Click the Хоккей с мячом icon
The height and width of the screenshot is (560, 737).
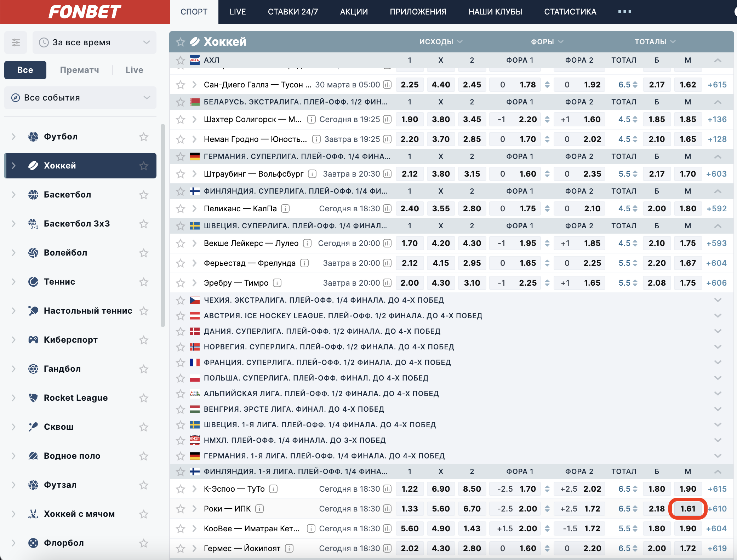tap(33, 514)
